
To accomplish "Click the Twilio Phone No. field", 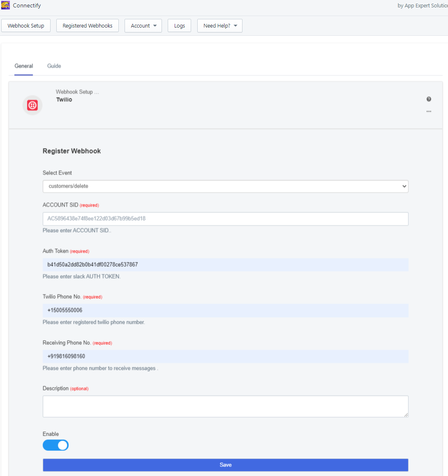I will tap(226, 311).
